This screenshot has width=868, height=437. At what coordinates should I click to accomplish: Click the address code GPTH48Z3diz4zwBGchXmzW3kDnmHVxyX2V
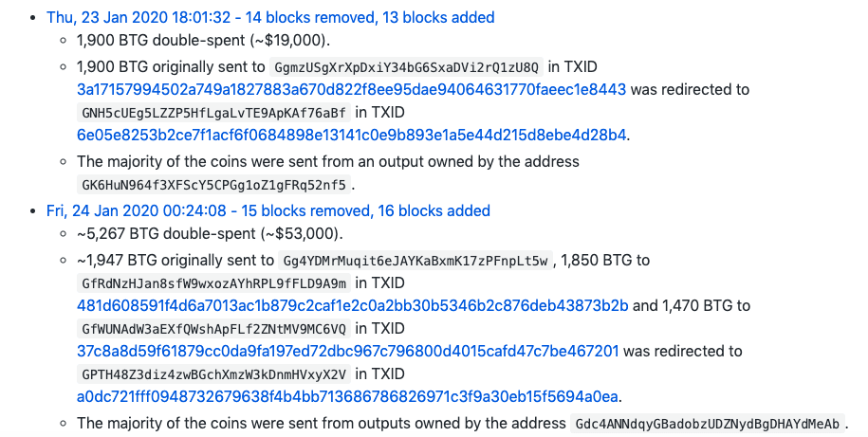(214, 374)
